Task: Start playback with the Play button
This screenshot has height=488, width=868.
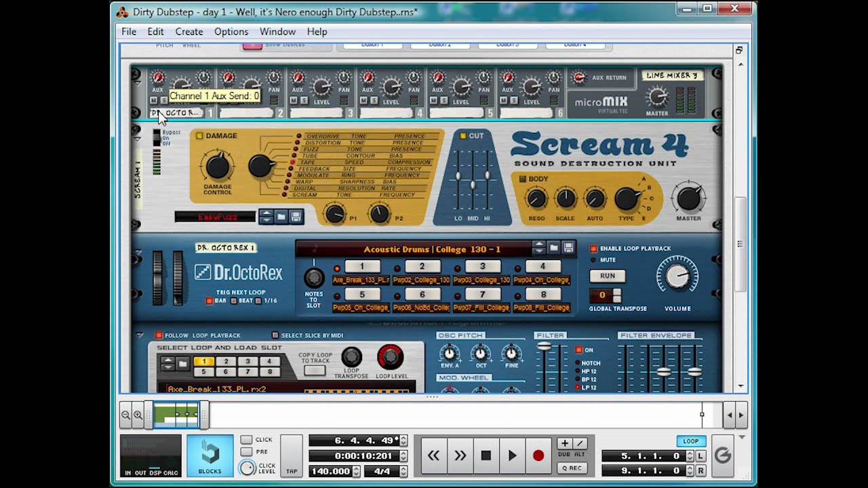Action: click(x=512, y=455)
